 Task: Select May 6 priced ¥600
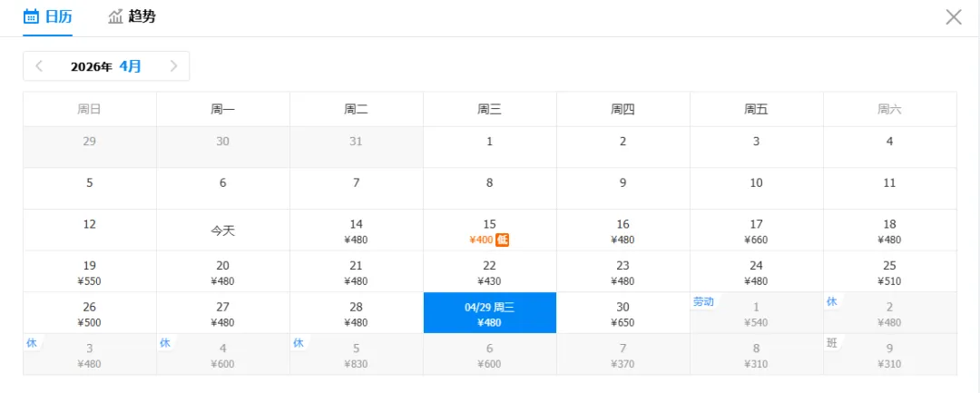[489, 354]
